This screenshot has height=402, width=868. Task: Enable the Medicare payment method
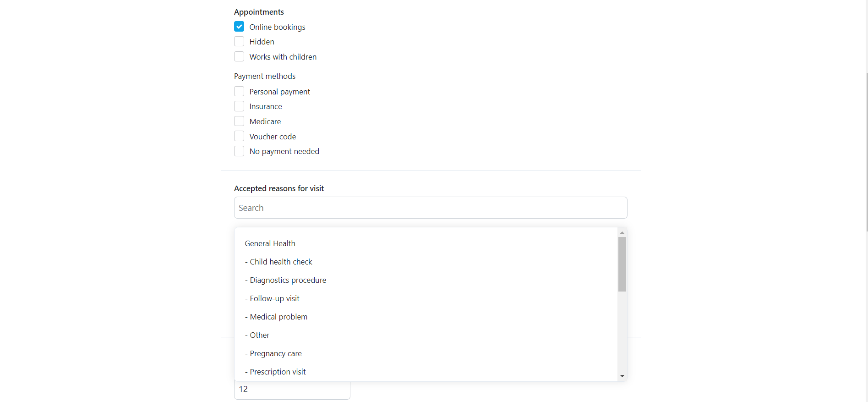coord(239,121)
